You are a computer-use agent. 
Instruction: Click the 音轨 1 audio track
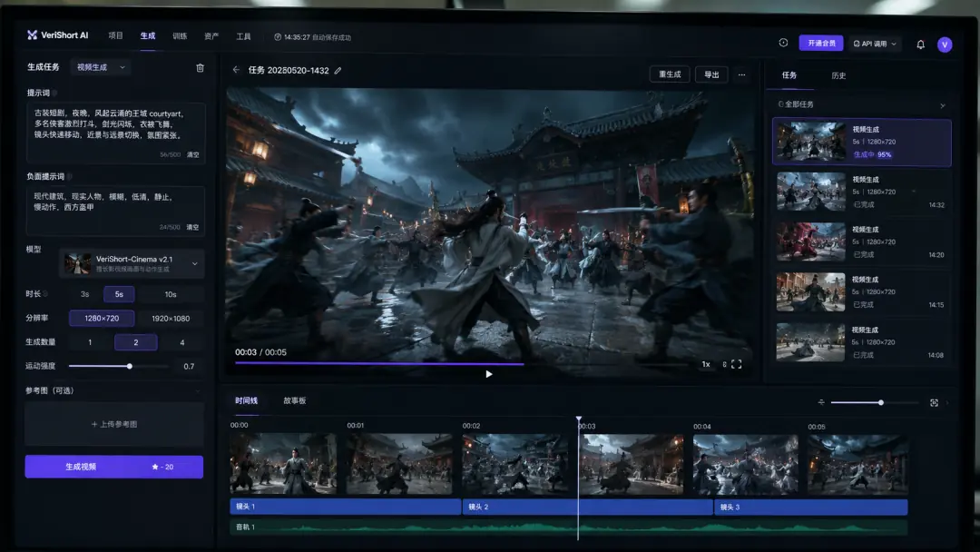[x=569, y=527]
